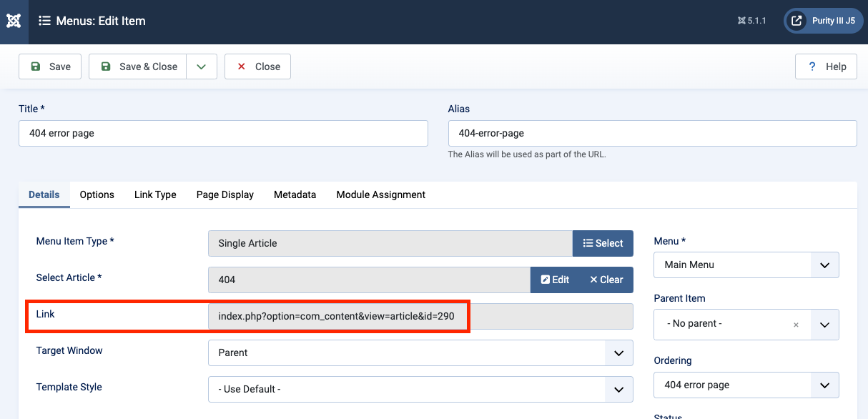868x419 pixels.
Task: Open the Menu dropdown showing Main Menu
Action: pos(746,265)
